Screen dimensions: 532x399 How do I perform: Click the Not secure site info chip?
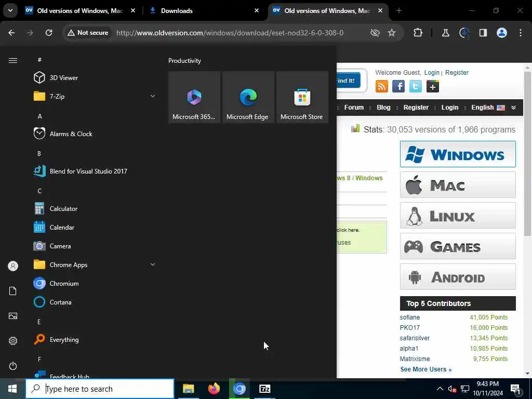88,33
